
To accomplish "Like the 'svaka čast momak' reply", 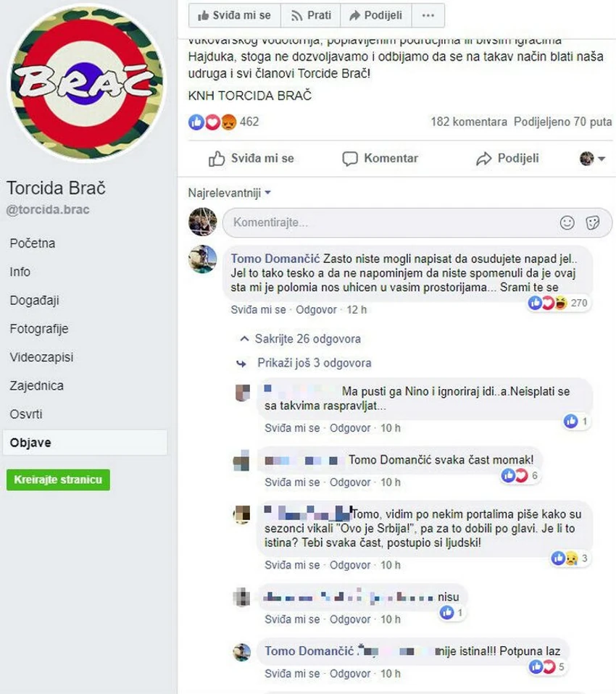I will 292,482.
